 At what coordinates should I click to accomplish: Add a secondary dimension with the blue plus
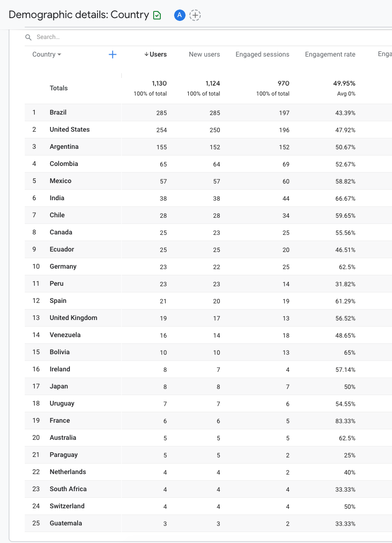point(113,55)
